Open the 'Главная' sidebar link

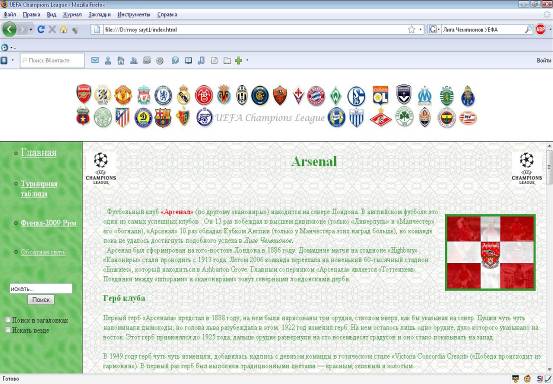tap(38, 152)
